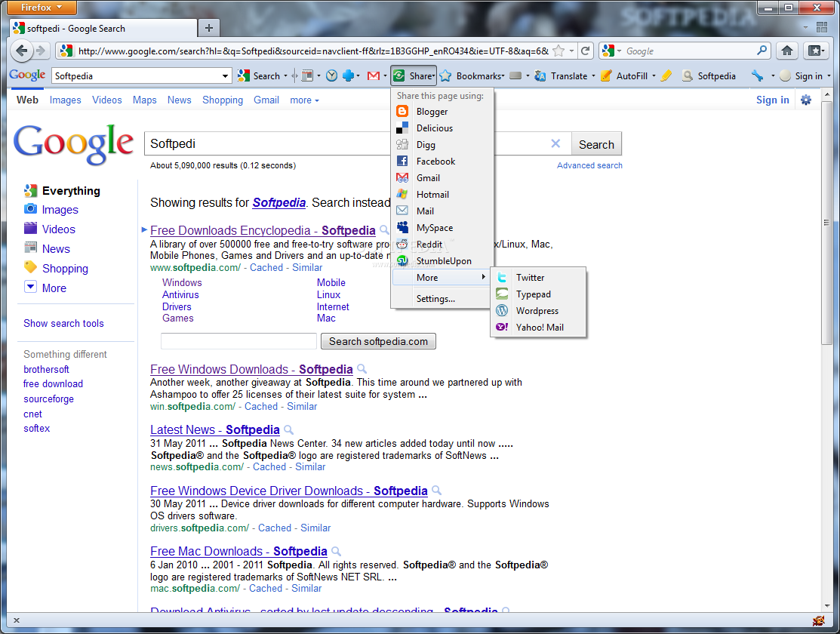Choose Yahoo! Mail in the More submenu
The width and height of the screenshot is (840, 634).
pos(538,328)
